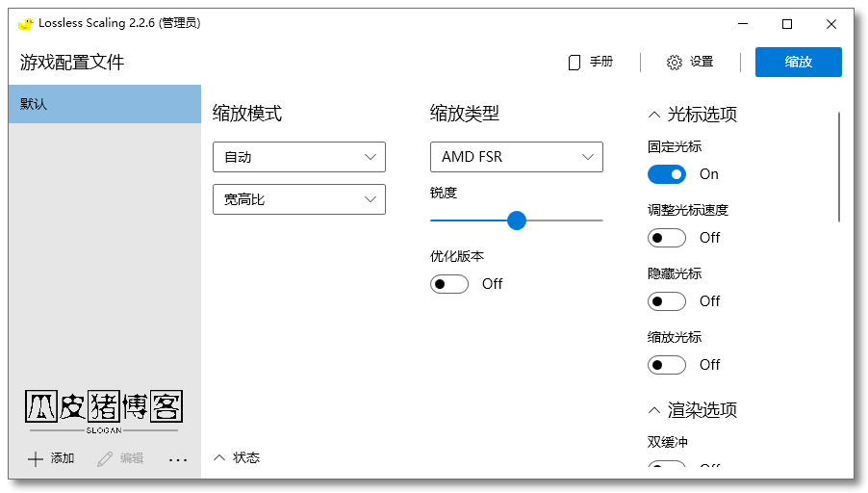Viewport: 868px width, 493px height.
Task: Click the blue 缩放 button
Action: pos(798,63)
